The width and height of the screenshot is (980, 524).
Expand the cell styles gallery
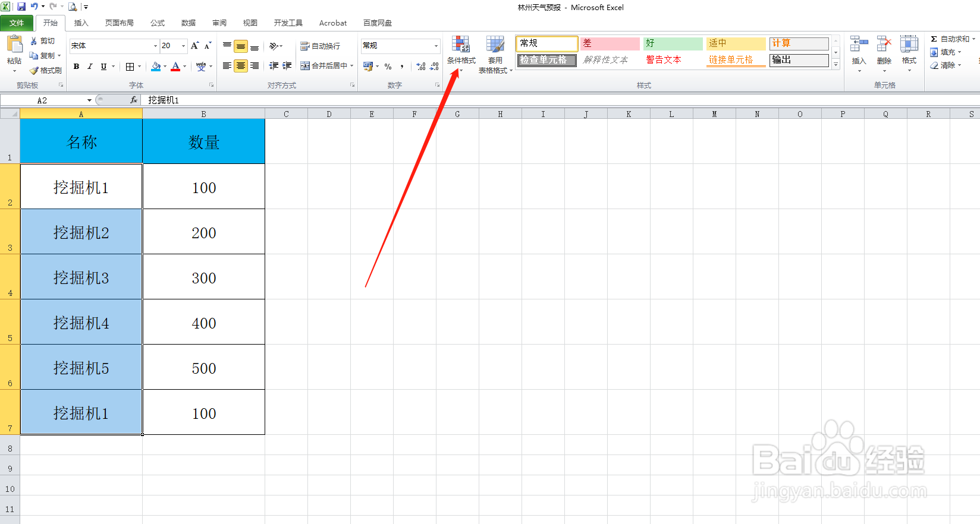click(835, 65)
